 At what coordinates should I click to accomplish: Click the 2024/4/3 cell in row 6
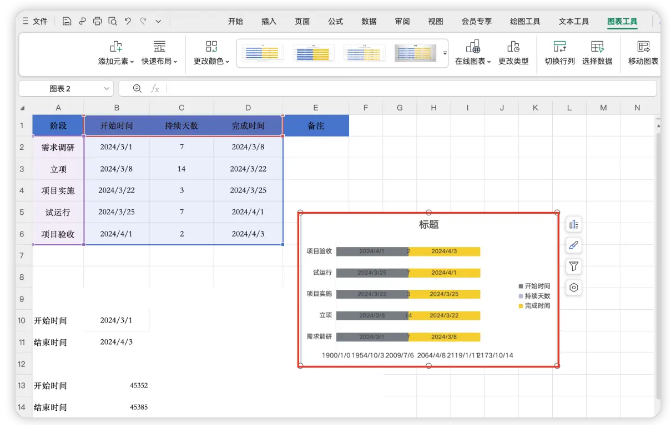(248, 234)
